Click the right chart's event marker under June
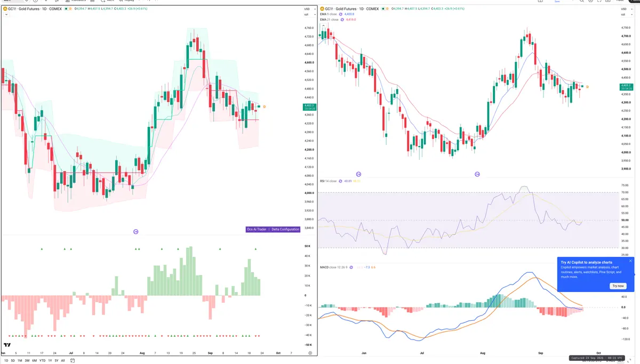Screen dimensions: 640x364 pyautogui.click(x=358, y=174)
